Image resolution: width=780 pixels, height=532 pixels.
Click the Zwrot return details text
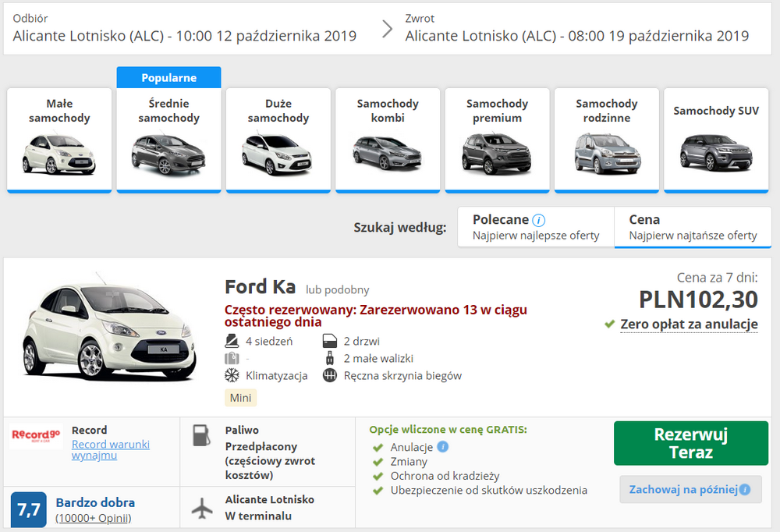pos(577,28)
